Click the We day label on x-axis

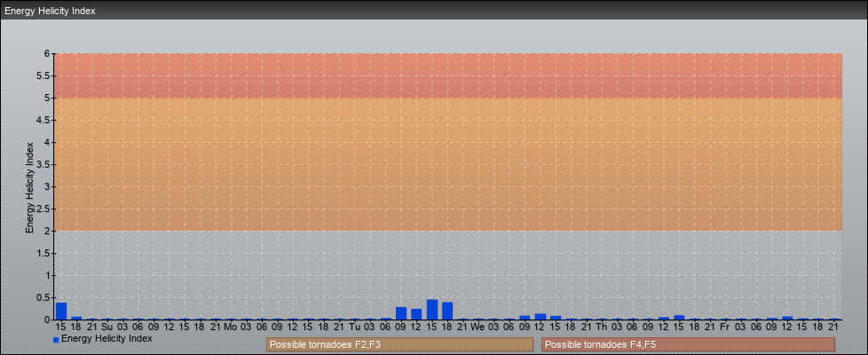[478, 327]
